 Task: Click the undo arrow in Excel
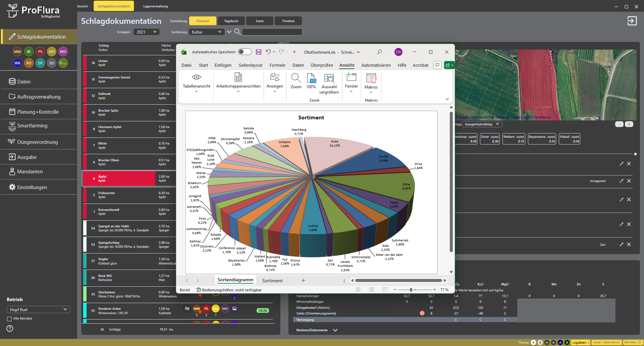[268, 52]
